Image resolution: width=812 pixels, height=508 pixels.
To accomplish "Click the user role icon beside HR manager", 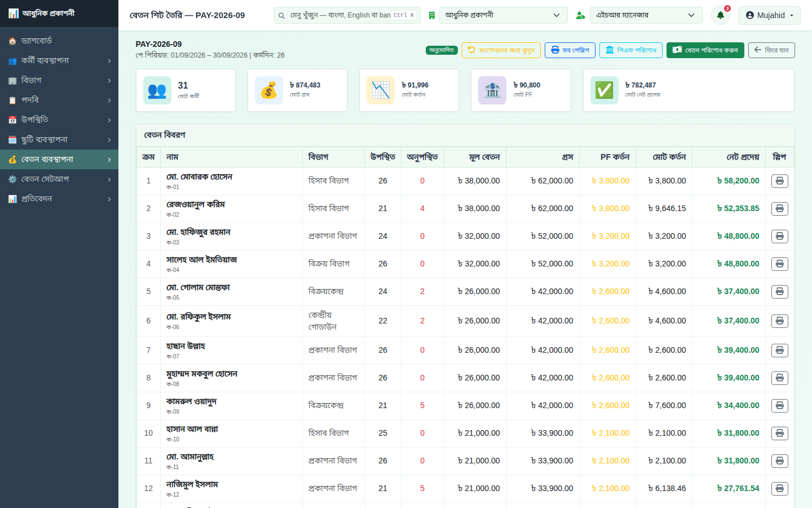I will coord(580,15).
